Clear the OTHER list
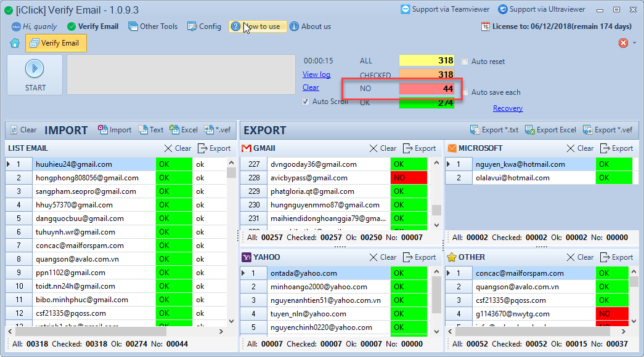The width and height of the screenshot is (644, 357). click(580, 257)
